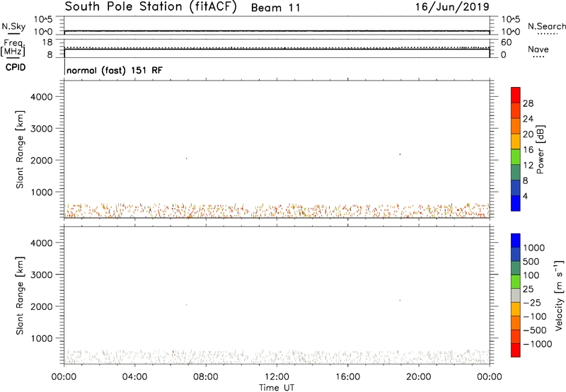Screen dimensions: 566x392
Task: Click the '16' power colorbar label
Action: [528, 150]
